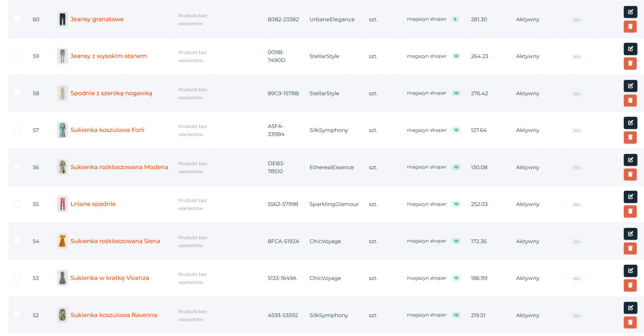The width and height of the screenshot is (644, 336).
Task: Open Sukienka koszulowa Ravenna link
Action: point(114,315)
